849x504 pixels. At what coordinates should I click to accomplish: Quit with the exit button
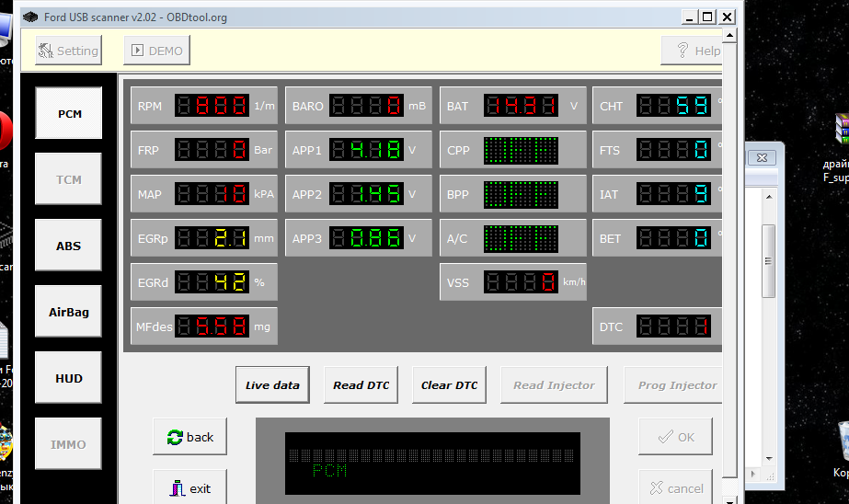190,487
